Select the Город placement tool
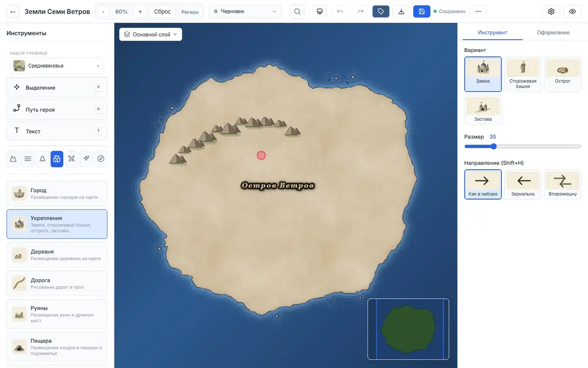Screen dimensions: 588x368 [57, 193]
